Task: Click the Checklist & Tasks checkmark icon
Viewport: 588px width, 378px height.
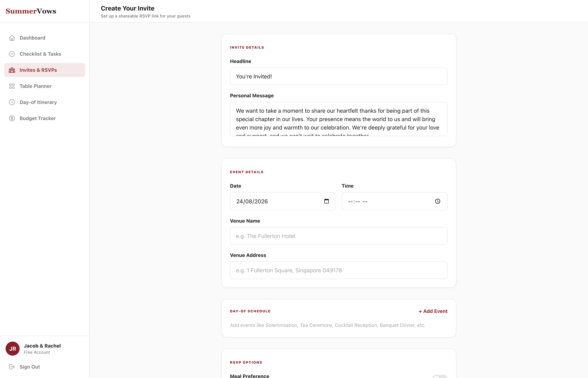Action: tap(12, 54)
